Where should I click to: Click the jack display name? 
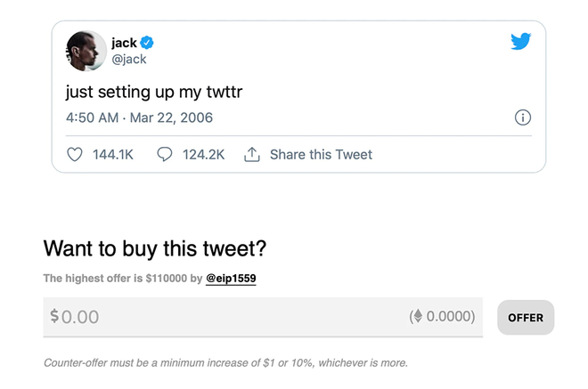(x=124, y=43)
